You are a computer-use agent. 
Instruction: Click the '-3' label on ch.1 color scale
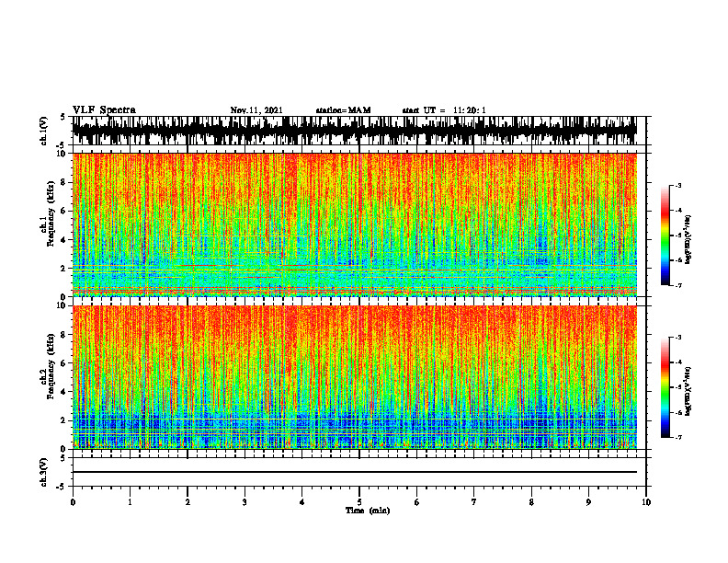tap(678, 185)
